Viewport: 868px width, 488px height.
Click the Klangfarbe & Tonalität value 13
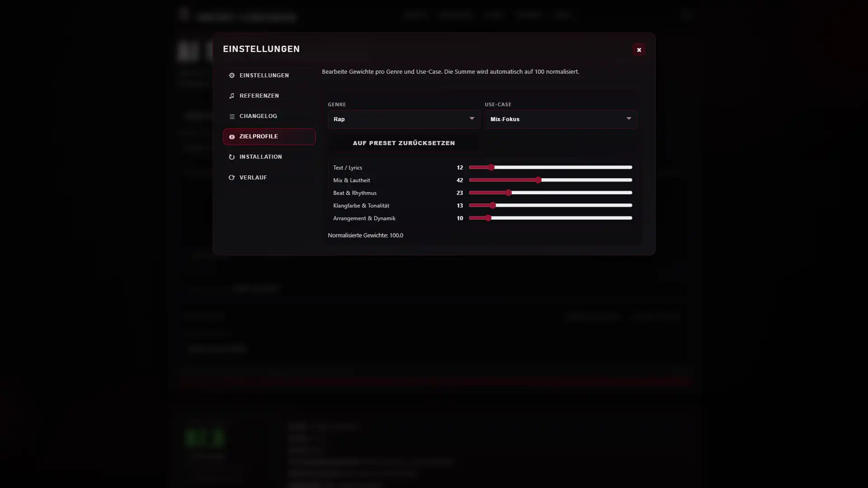(460, 206)
